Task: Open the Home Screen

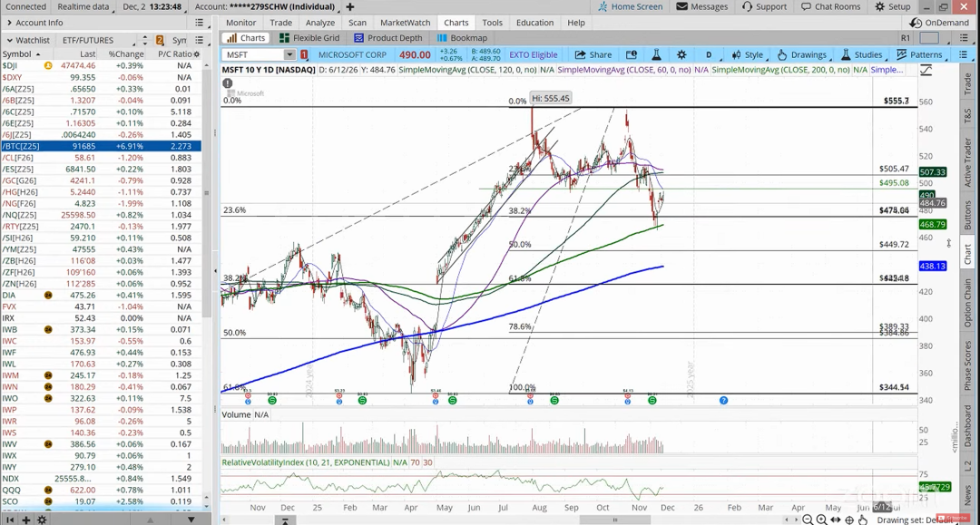Action: tap(630, 6)
